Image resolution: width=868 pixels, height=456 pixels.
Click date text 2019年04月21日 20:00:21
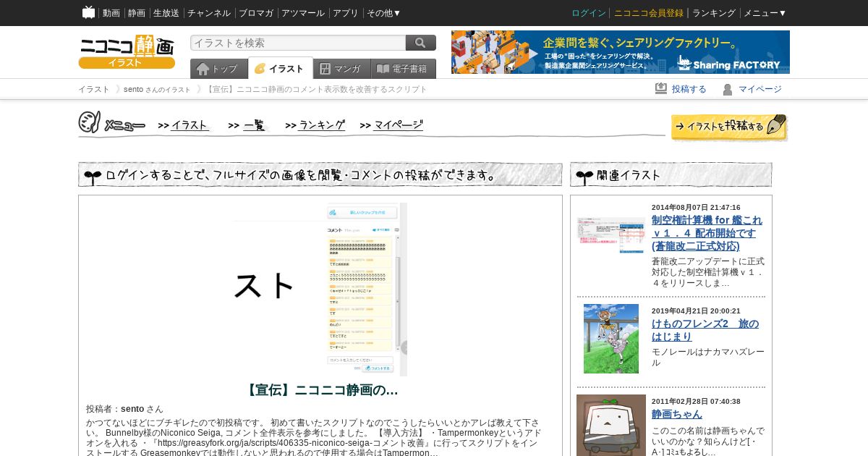[x=696, y=311]
